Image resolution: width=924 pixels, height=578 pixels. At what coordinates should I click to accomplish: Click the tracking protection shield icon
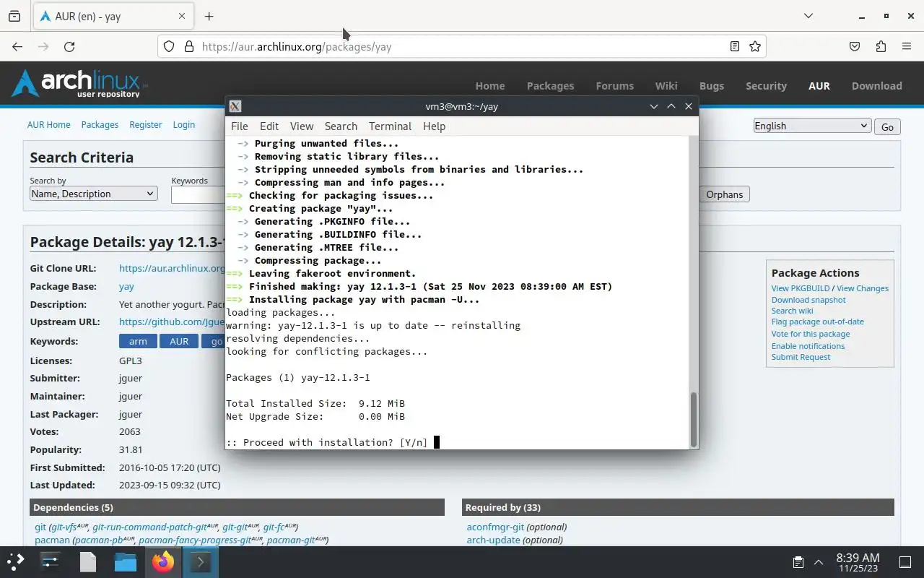pos(169,46)
